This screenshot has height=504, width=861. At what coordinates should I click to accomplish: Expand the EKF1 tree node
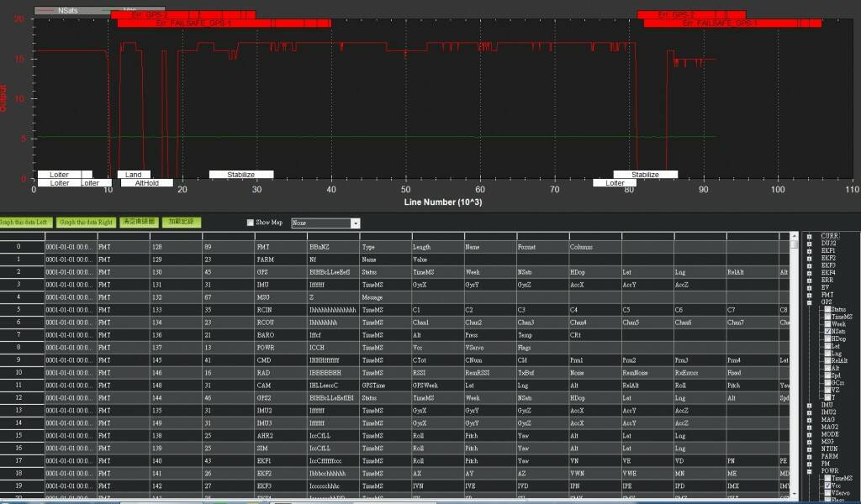click(810, 251)
